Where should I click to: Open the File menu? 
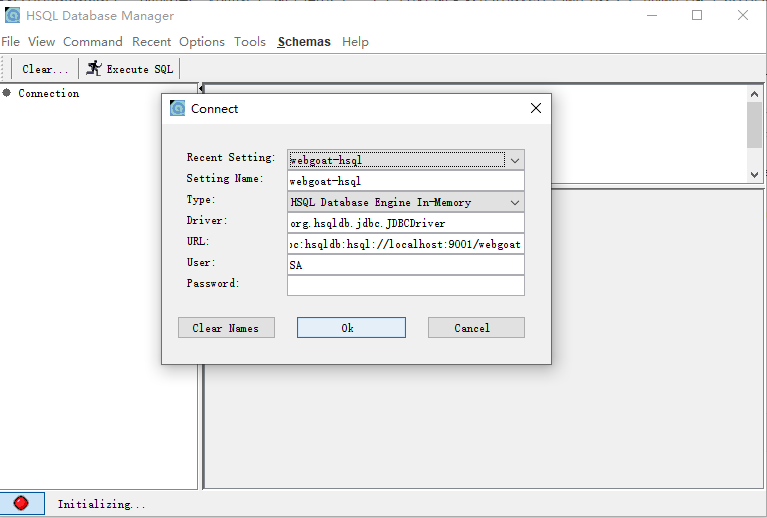tap(10, 42)
